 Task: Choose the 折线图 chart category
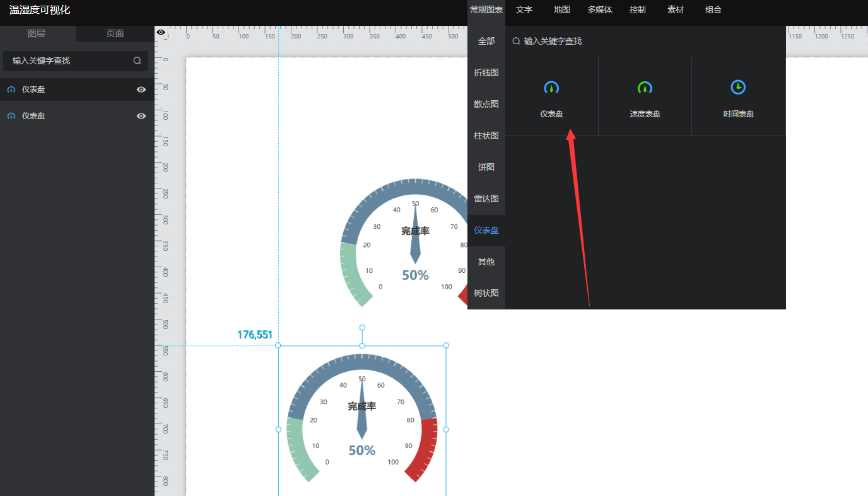point(486,73)
